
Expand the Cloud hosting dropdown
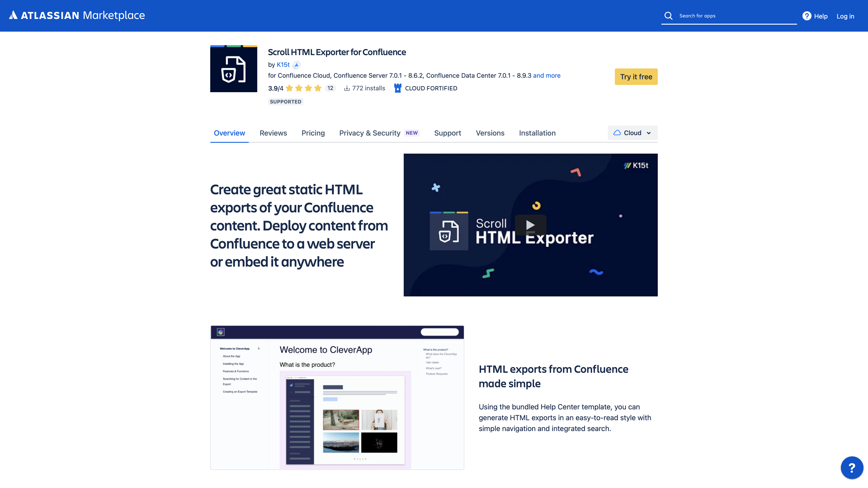click(x=632, y=133)
